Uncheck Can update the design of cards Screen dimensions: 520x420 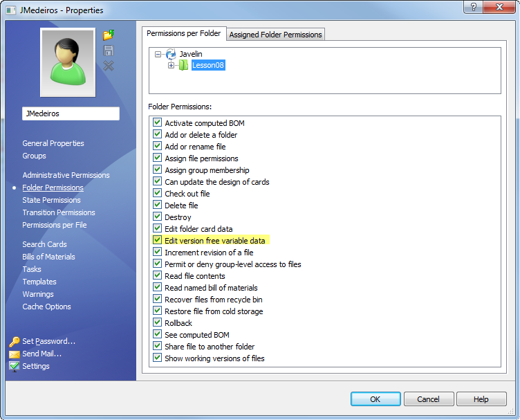(157, 181)
